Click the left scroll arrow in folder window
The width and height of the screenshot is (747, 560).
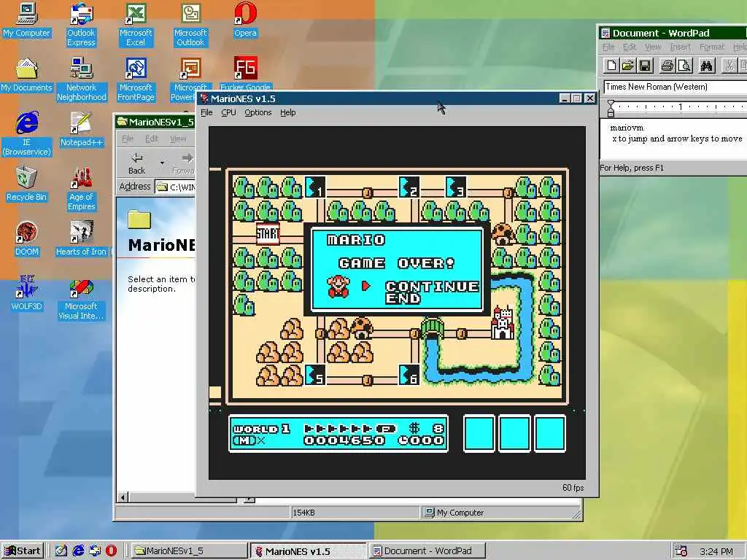(x=123, y=497)
